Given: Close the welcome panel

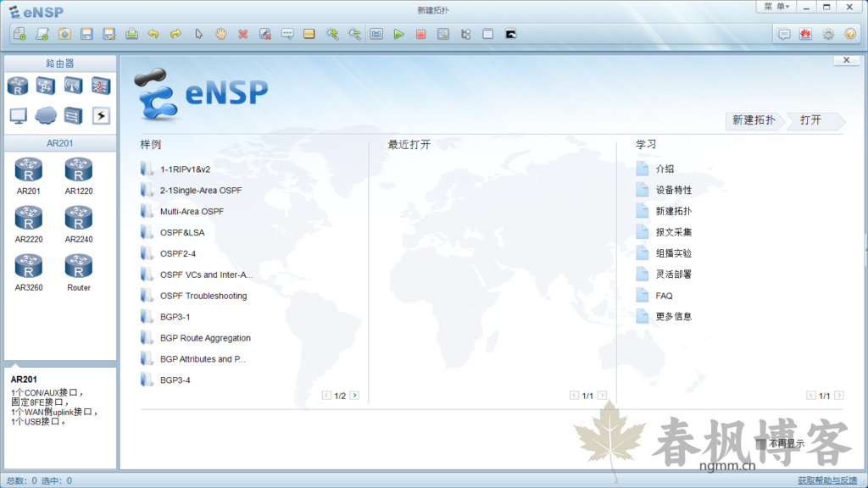Looking at the screenshot, I should pyautogui.click(x=847, y=60).
